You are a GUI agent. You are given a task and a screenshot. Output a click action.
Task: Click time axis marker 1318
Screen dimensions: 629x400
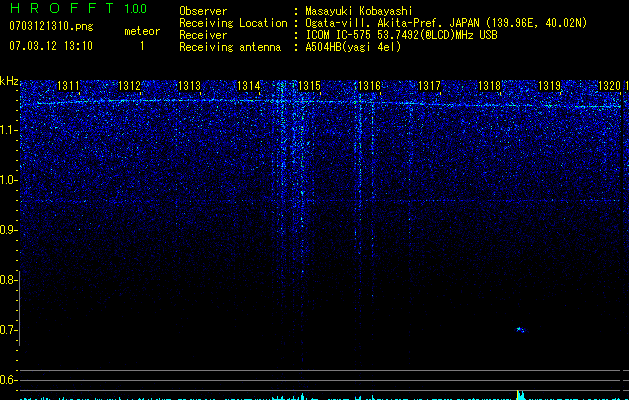tap(489, 86)
